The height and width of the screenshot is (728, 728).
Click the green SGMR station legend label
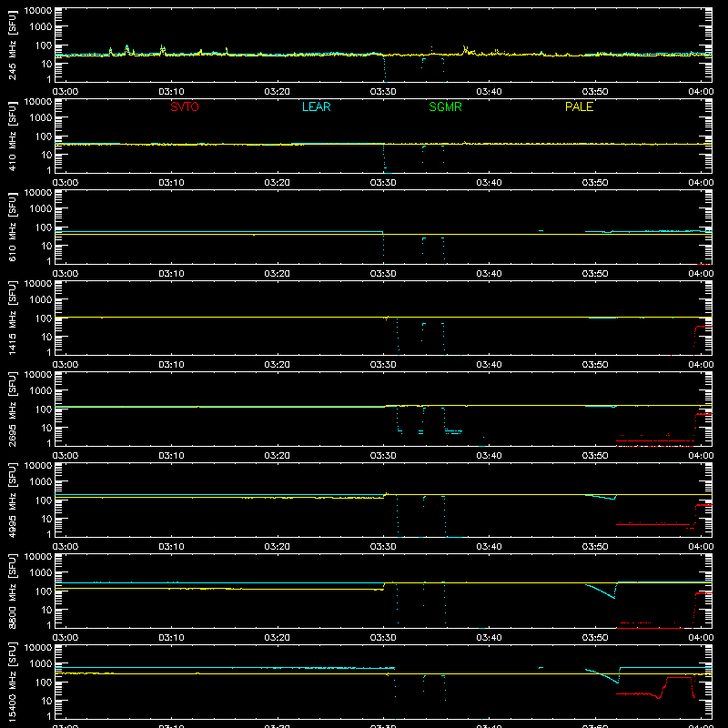pyautogui.click(x=445, y=106)
